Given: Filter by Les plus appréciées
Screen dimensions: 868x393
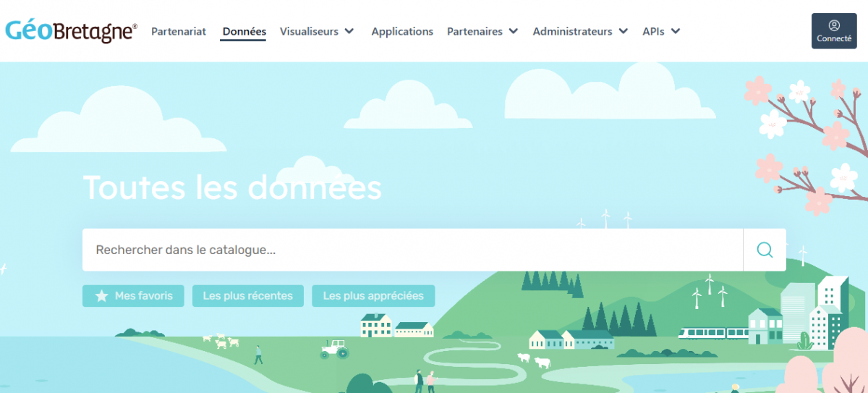Looking at the screenshot, I should click(373, 295).
